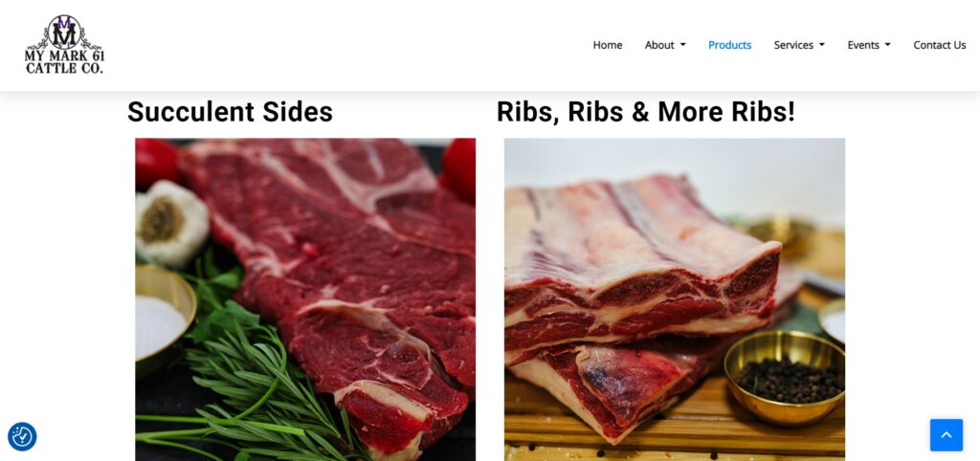
Task: Select the Products nav item
Action: [x=729, y=45]
